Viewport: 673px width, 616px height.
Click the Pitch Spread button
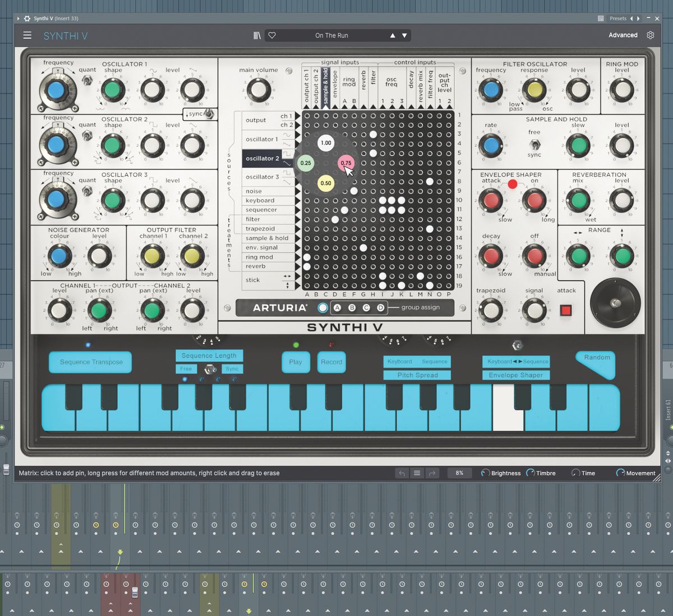[417, 375]
